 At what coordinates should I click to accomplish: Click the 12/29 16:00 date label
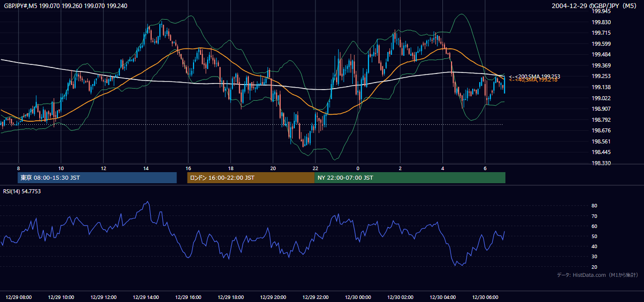pos(188,297)
